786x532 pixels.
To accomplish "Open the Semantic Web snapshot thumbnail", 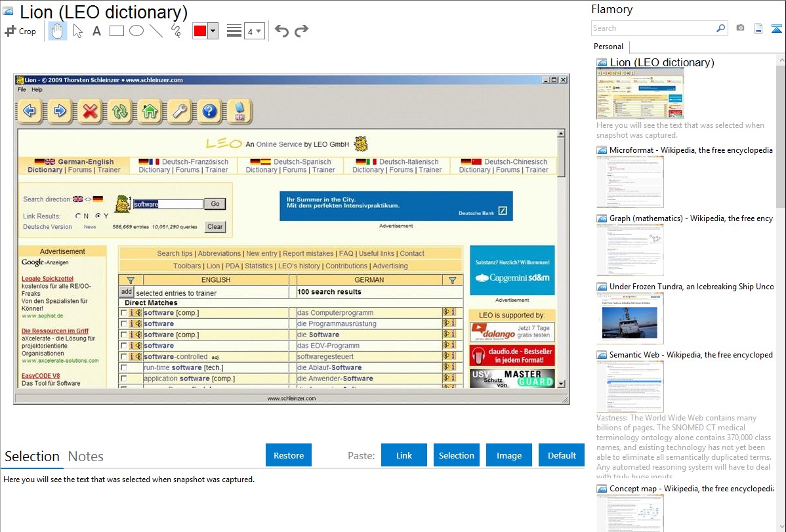I will point(630,386).
